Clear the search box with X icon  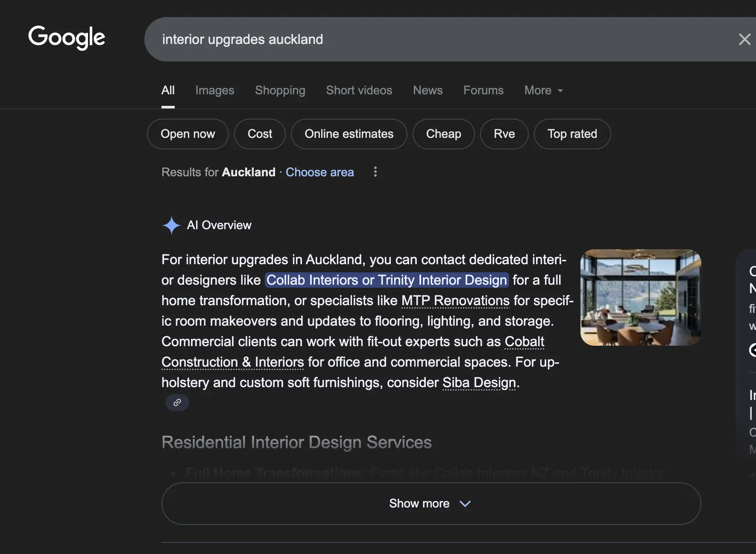[744, 39]
